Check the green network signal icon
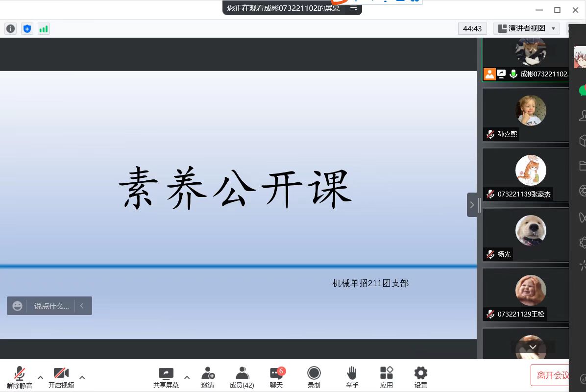 pos(44,29)
